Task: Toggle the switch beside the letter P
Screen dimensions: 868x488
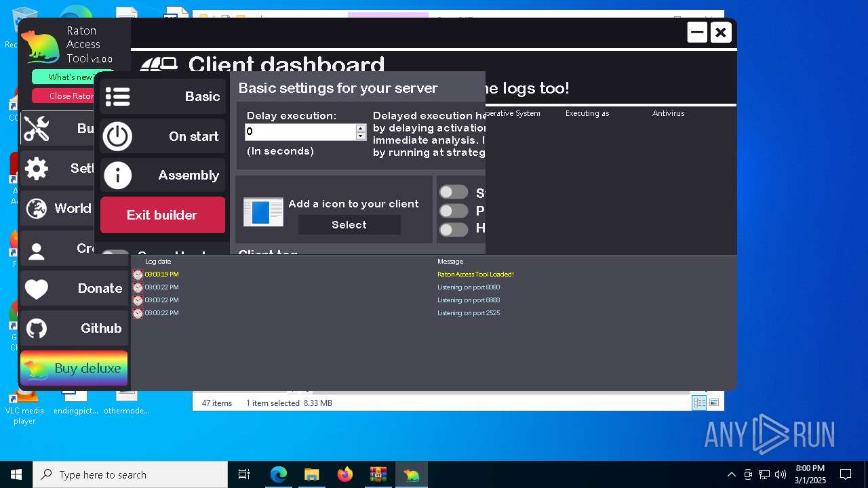Action: click(454, 211)
